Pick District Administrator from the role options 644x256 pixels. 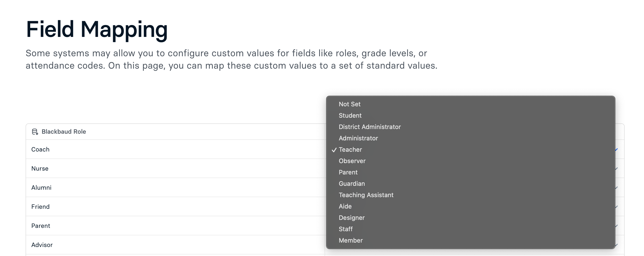(370, 127)
